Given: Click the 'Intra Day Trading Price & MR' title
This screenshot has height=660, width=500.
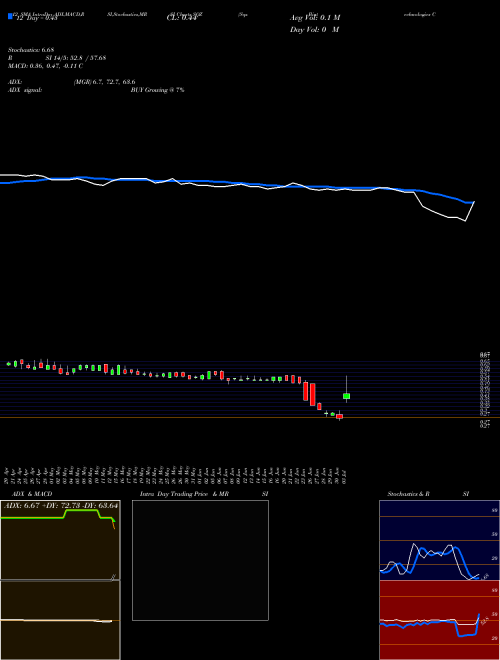Looking at the screenshot, I should coord(184,494).
